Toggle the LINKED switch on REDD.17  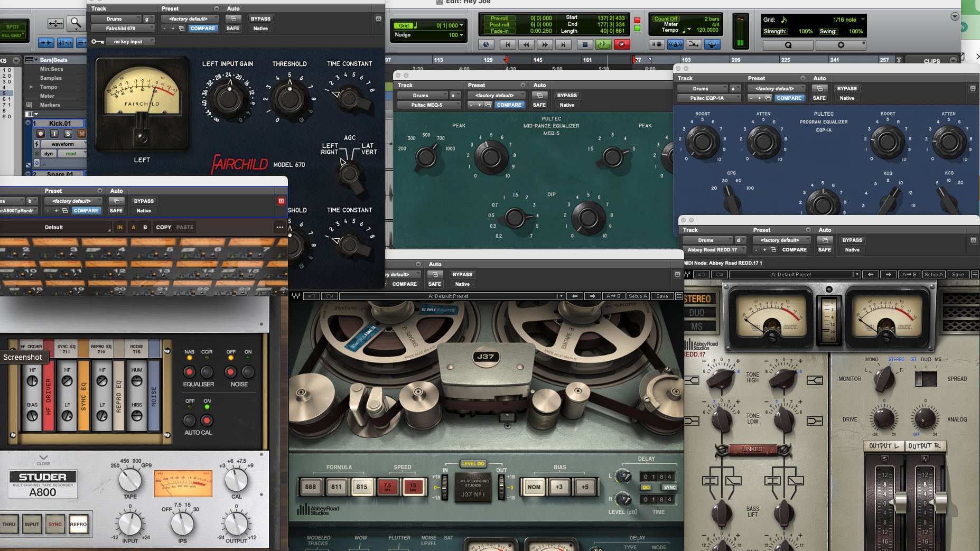(752, 449)
